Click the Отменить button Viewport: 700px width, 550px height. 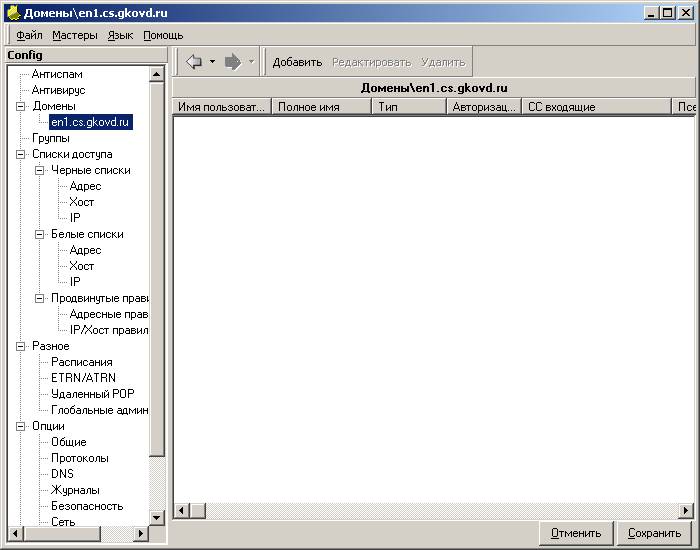tap(576, 533)
